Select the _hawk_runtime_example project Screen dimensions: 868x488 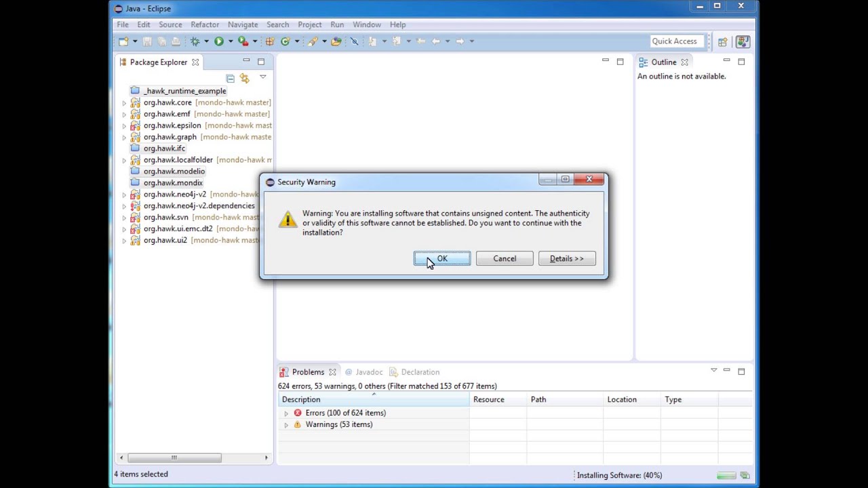point(178,91)
